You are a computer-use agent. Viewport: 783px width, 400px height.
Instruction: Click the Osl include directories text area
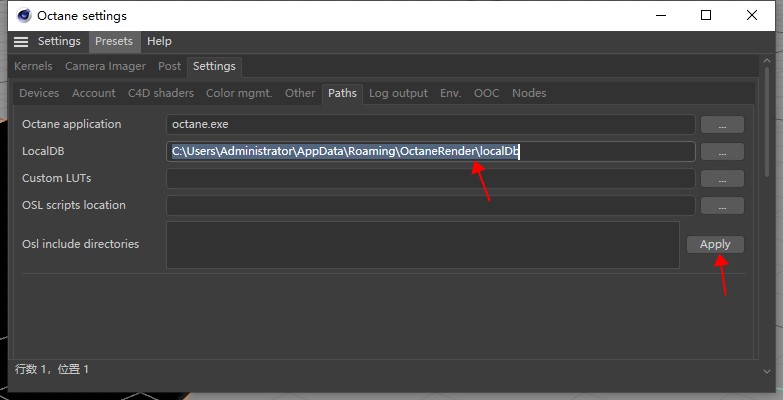pos(422,245)
